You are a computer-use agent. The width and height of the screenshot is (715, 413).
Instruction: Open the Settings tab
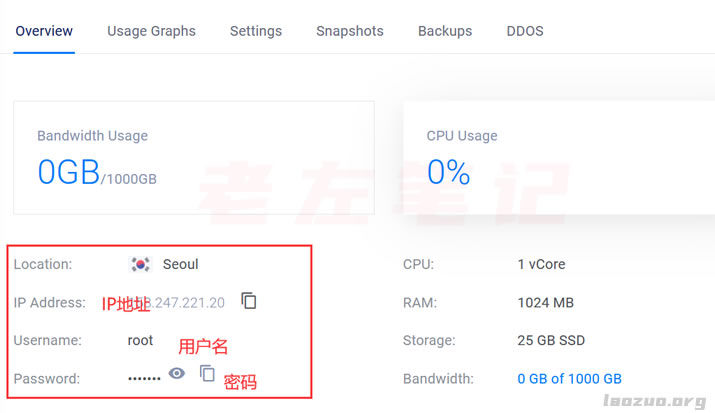click(x=256, y=31)
